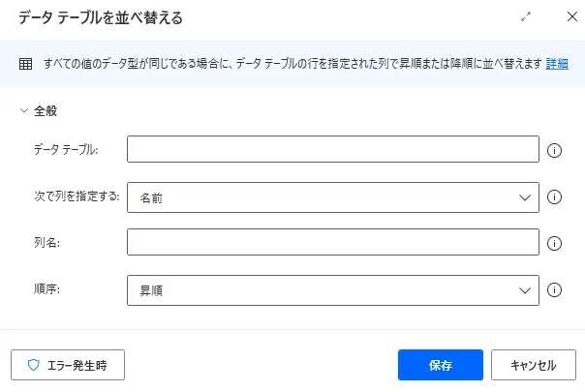The image size is (585, 392).
Task: Focus the 列名 input field
Action: (332, 243)
